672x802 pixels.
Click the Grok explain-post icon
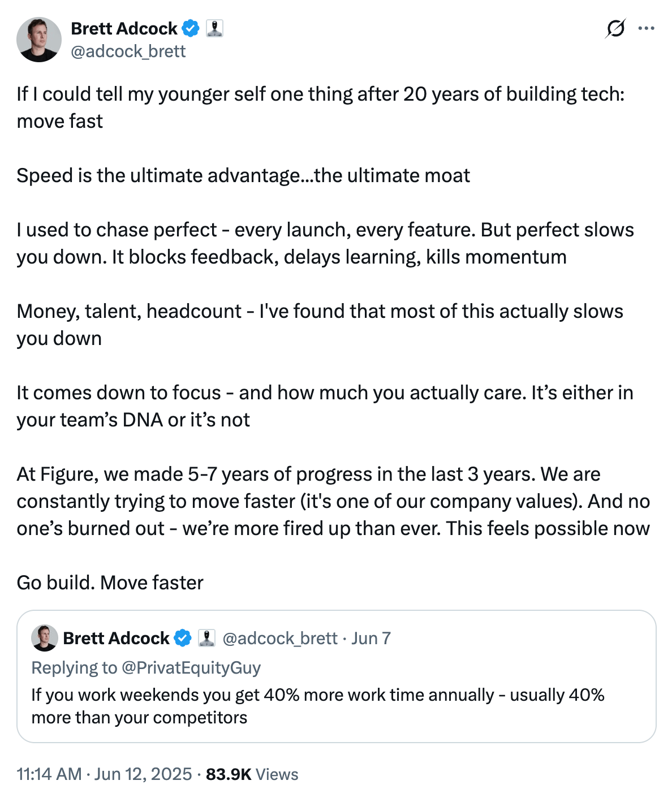click(615, 28)
